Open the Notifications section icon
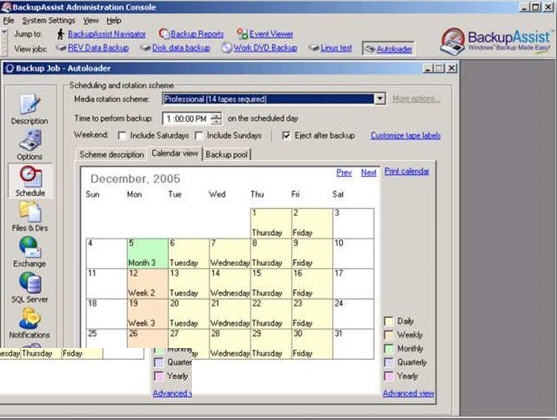The image size is (557, 420). [30, 318]
